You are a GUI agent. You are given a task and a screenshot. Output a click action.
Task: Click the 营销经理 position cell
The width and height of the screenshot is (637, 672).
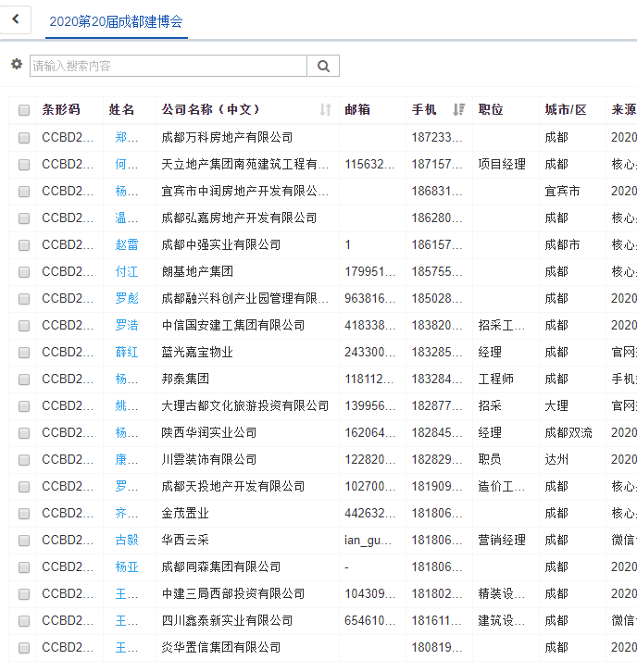502,540
